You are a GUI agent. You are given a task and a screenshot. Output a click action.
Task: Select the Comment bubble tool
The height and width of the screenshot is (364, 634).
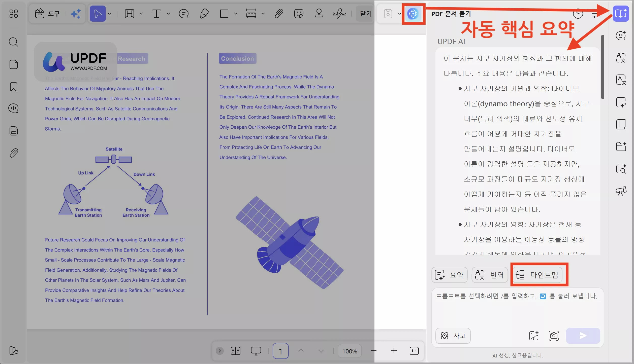click(184, 14)
